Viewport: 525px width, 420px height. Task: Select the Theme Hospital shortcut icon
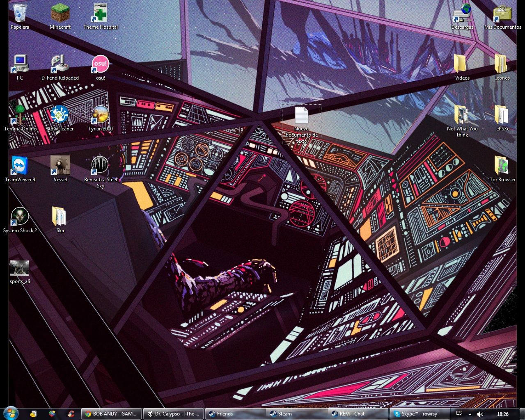pyautogui.click(x=100, y=14)
